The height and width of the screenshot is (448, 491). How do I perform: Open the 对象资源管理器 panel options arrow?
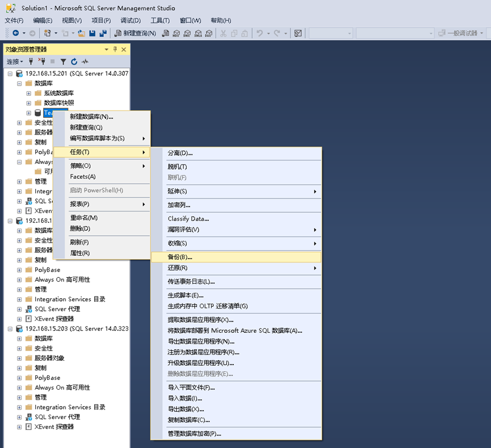click(x=107, y=49)
